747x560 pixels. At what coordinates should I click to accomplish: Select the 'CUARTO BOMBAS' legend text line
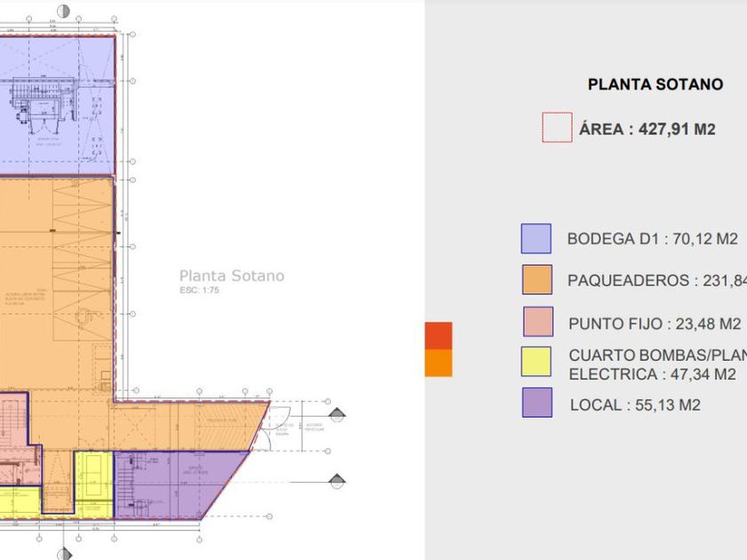[657, 356]
